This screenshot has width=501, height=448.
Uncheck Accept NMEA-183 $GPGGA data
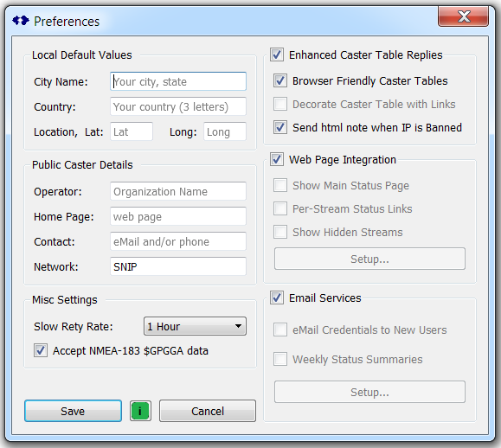pyautogui.click(x=41, y=350)
